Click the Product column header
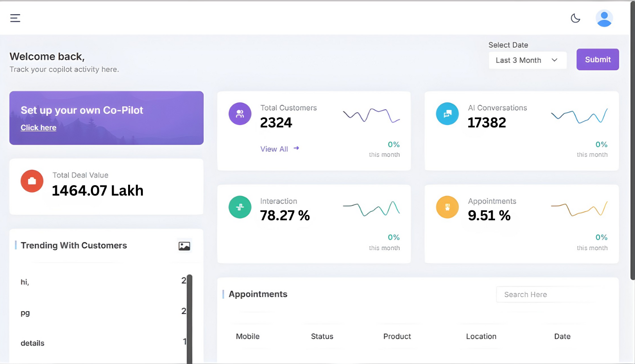Image resolution: width=635 pixels, height=364 pixels. (397, 336)
